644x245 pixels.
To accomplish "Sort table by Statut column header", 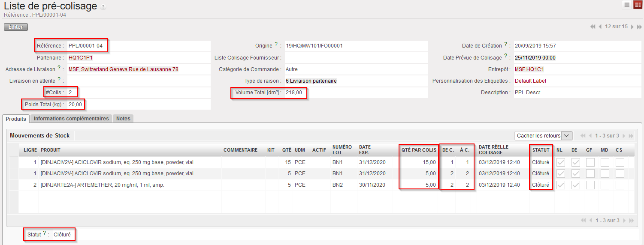I will click(x=540, y=150).
